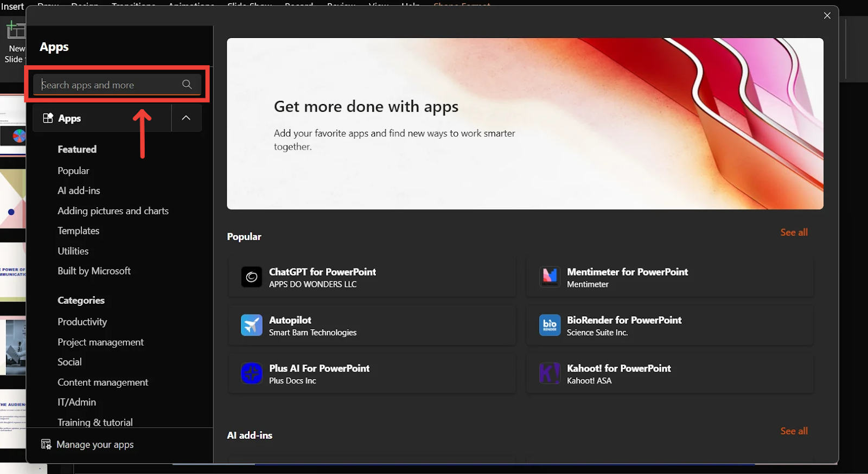The width and height of the screenshot is (868, 474).
Task: Select Featured in the sidebar
Action: pos(77,149)
